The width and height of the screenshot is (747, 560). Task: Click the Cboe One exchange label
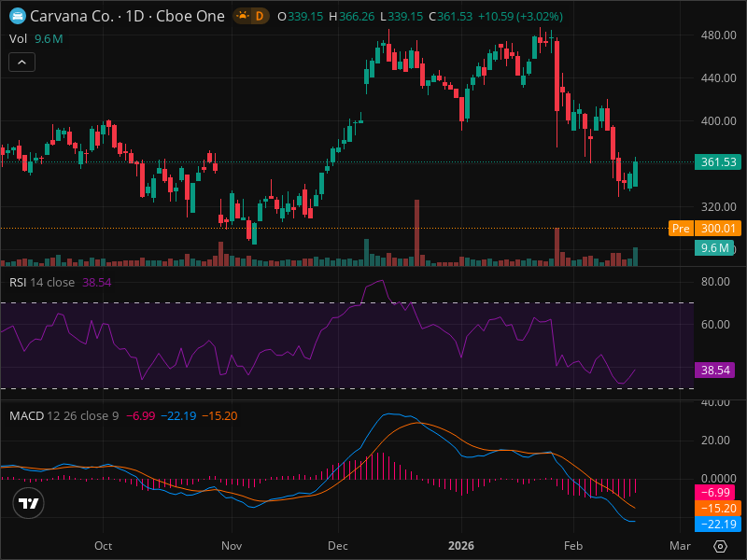190,16
